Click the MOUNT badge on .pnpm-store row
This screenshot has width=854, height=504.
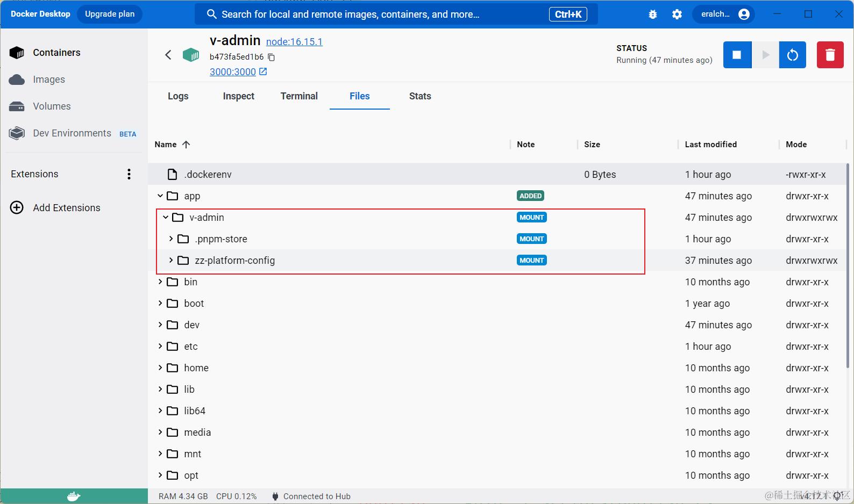pos(532,239)
